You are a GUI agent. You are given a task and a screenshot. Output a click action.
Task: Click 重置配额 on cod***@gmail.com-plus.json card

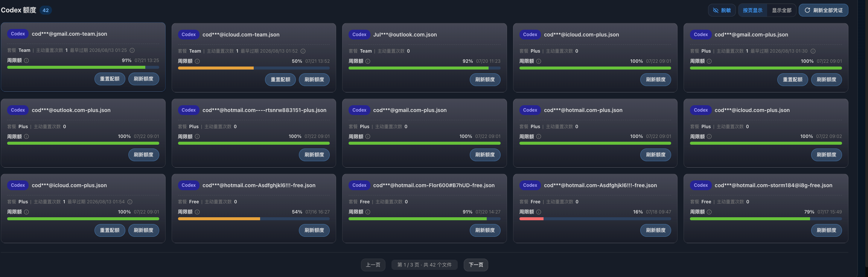(792, 80)
